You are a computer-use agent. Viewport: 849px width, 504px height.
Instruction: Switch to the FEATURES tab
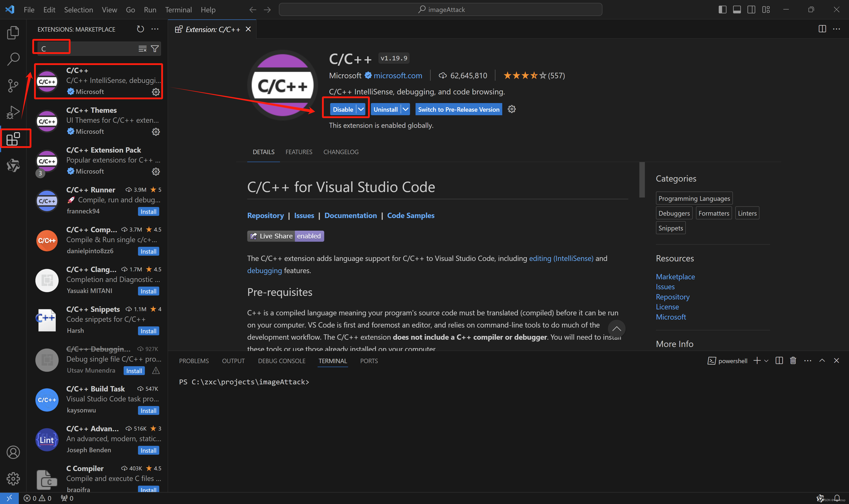click(299, 152)
